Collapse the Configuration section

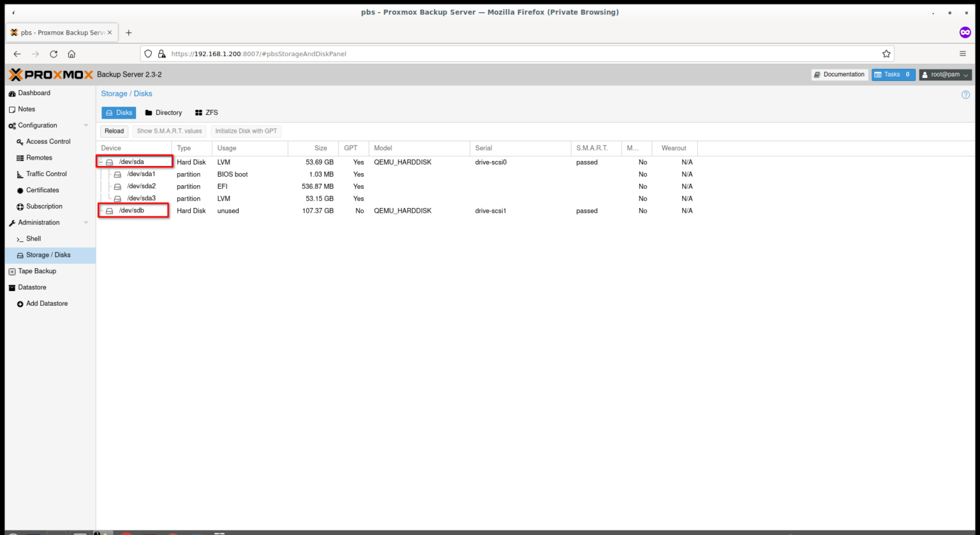click(86, 126)
